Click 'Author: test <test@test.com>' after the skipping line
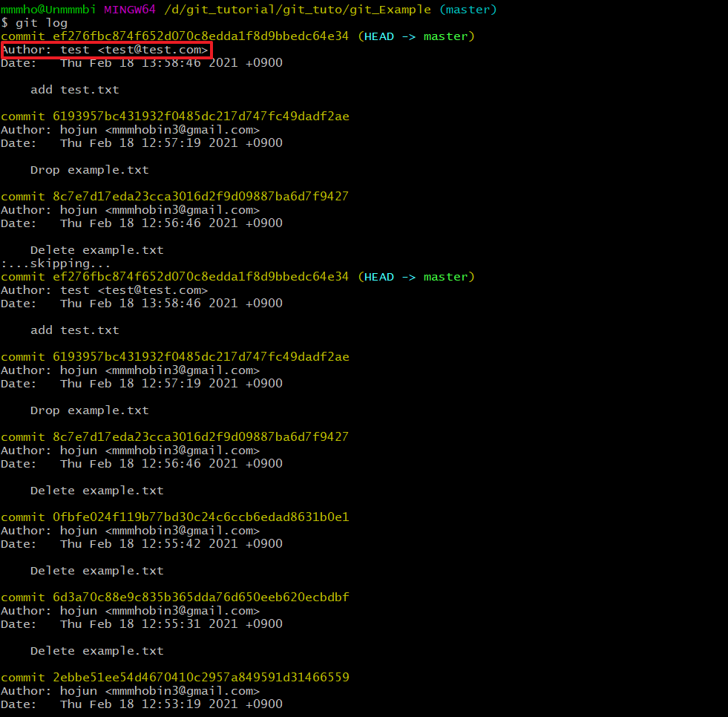This screenshot has width=728, height=717. coord(105,290)
